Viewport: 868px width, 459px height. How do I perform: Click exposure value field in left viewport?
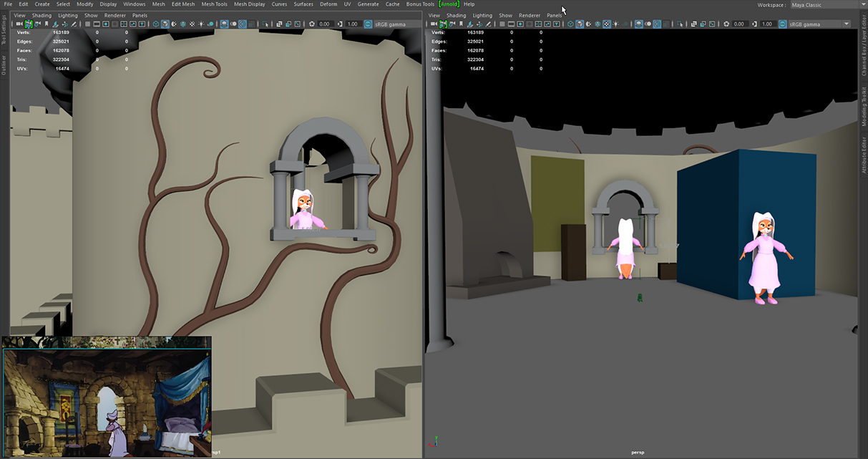pyautogui.click(x=324, y=24)
